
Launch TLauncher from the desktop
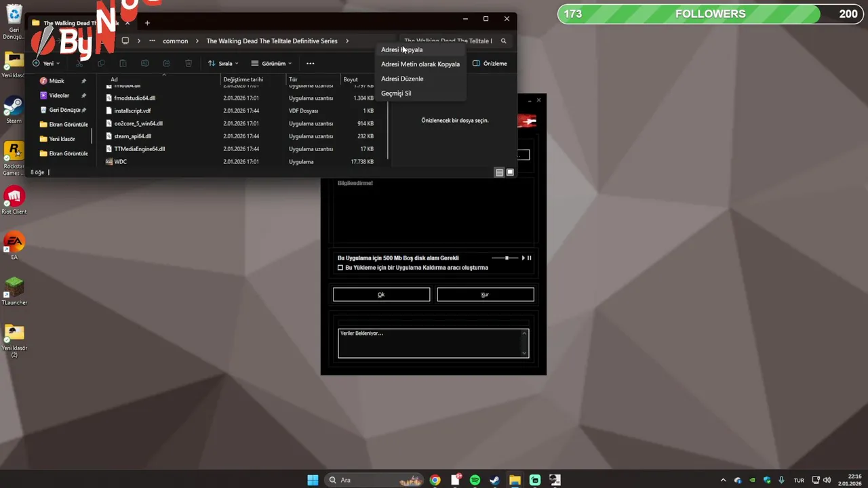click(x=14, y=291)
